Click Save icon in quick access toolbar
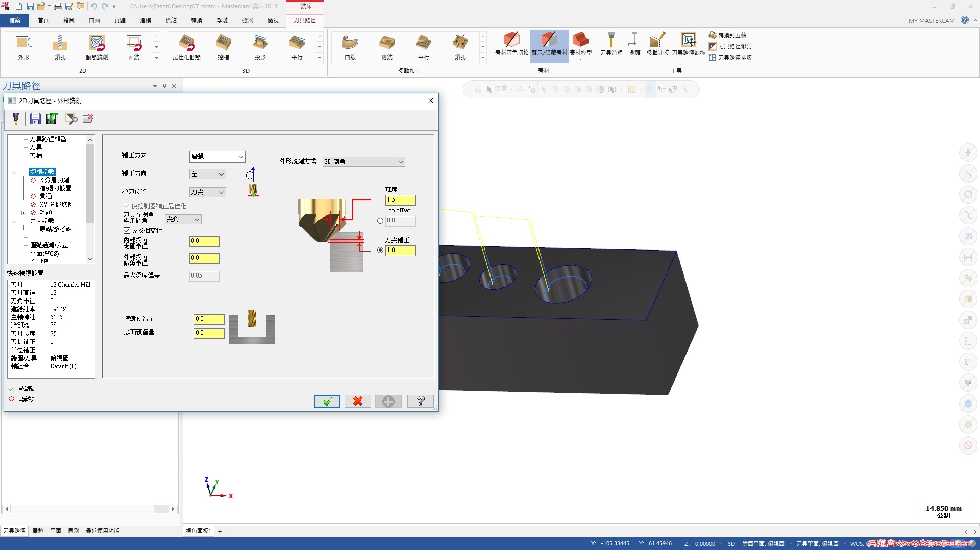980x550 pixels. [x=30, y=6]
